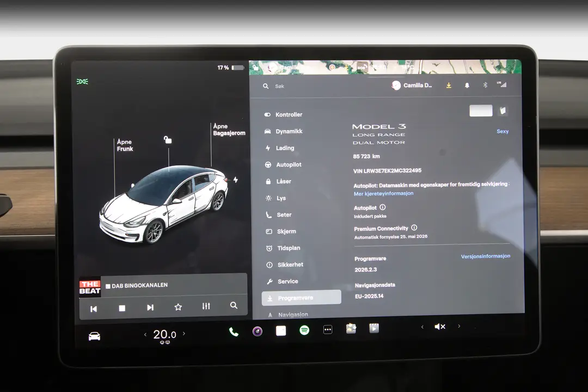Open the dashcam camera app
The width and height of the screenshot is (588, 392).
click(x=257, y=331)
